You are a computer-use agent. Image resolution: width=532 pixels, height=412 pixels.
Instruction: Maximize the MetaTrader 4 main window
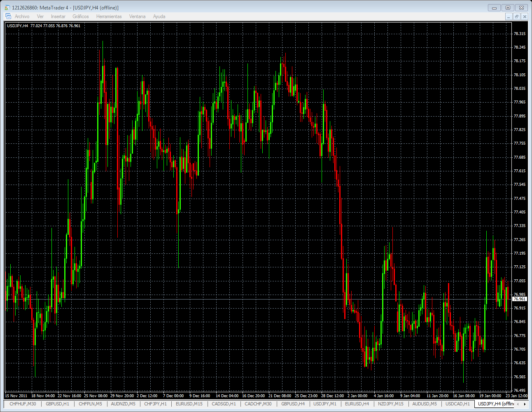pos(508,7)
